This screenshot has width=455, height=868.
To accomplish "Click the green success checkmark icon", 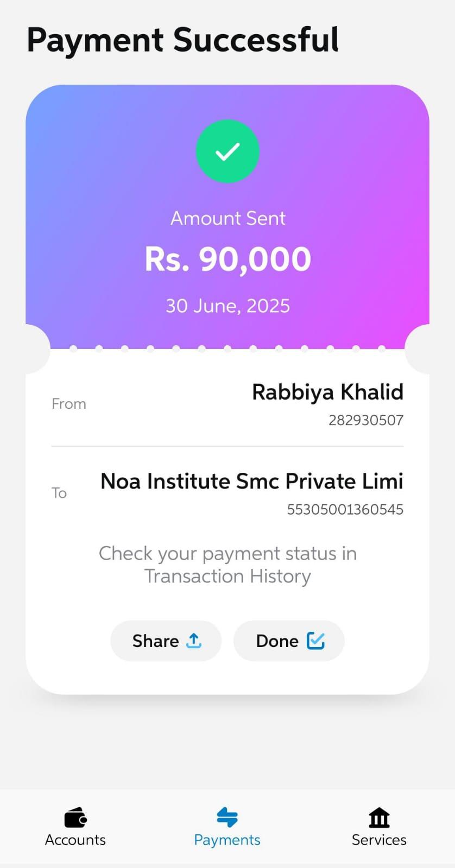I will tap(227, 151).
